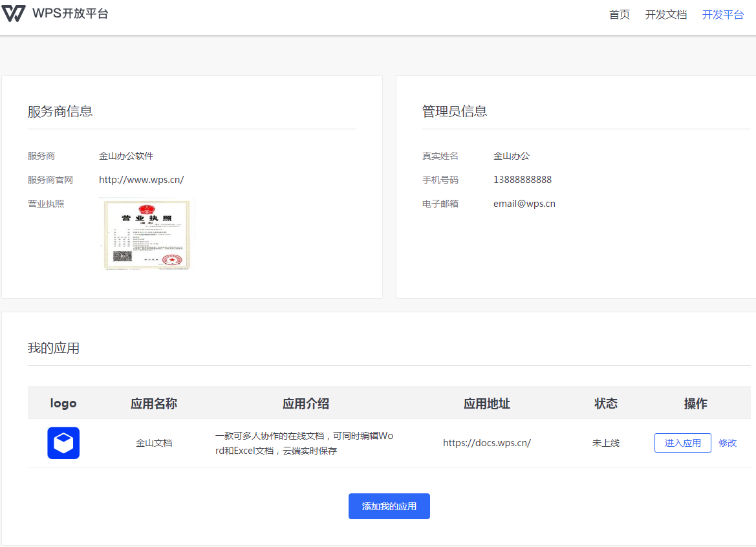756x547 pixels.
Task: Open the http://www.wps.cn/ website link
Action: tap(141, 180)
